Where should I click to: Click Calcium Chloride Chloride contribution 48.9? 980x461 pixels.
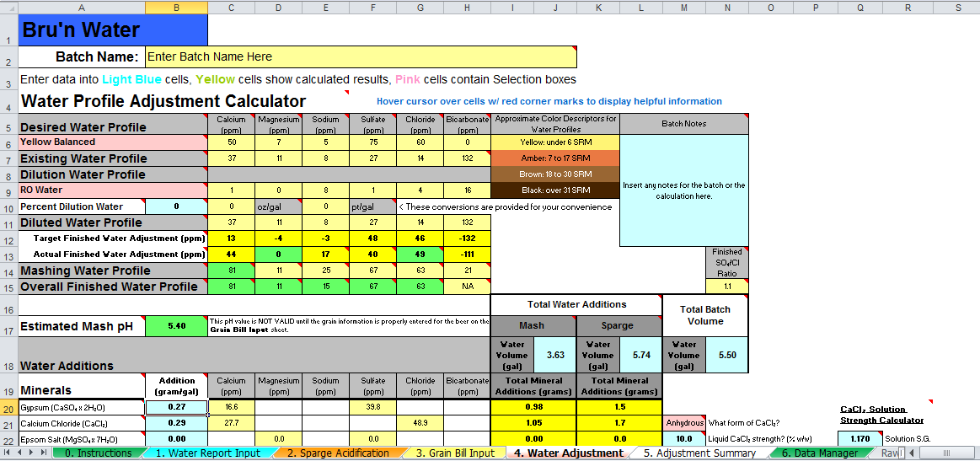[420, 423]
